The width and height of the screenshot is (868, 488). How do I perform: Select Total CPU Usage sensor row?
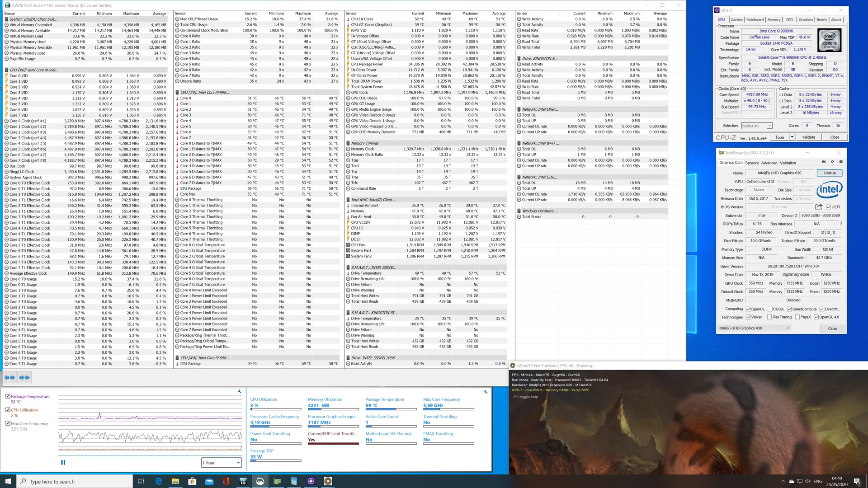(258, 25)
